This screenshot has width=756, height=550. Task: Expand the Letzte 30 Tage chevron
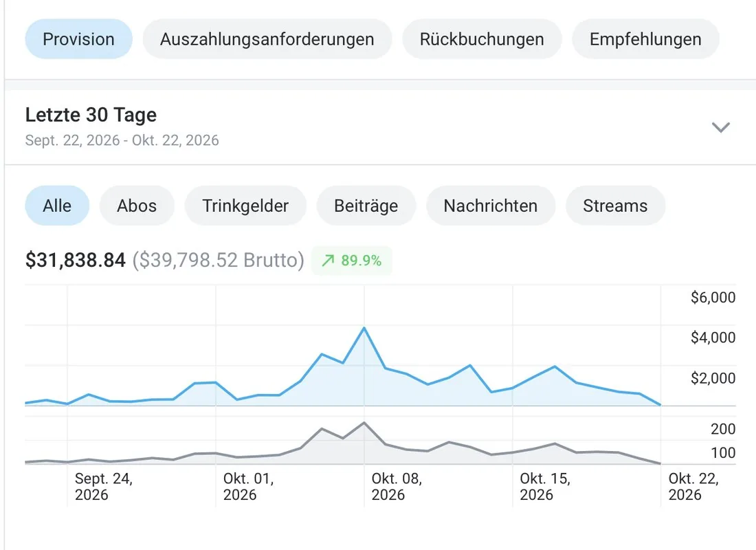721,127
